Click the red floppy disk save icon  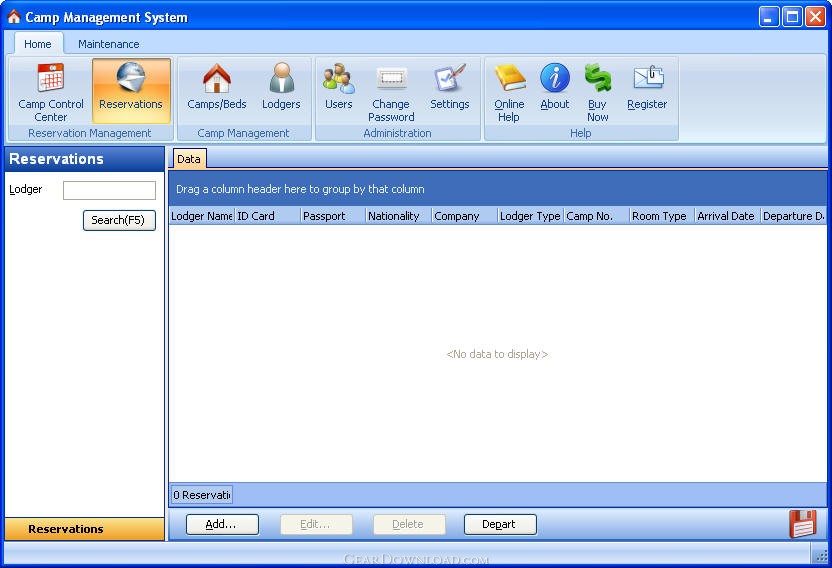803,524
